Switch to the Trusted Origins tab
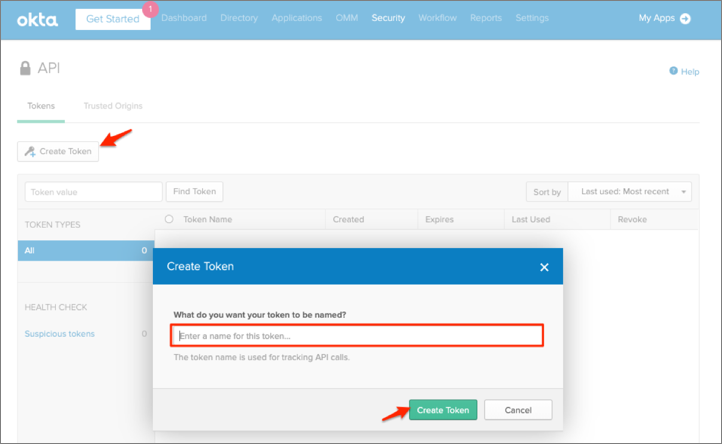 pyautogui.click(x=113, y=105)
